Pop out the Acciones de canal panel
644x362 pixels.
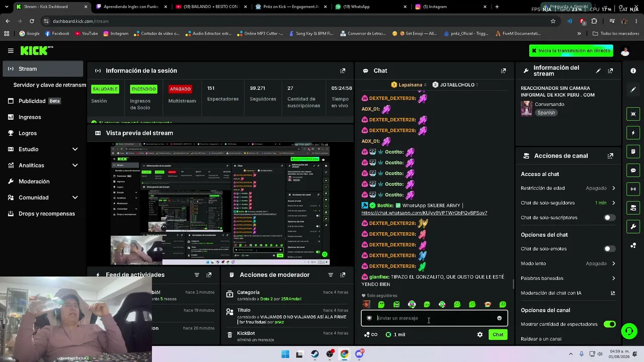click(610, 156)
